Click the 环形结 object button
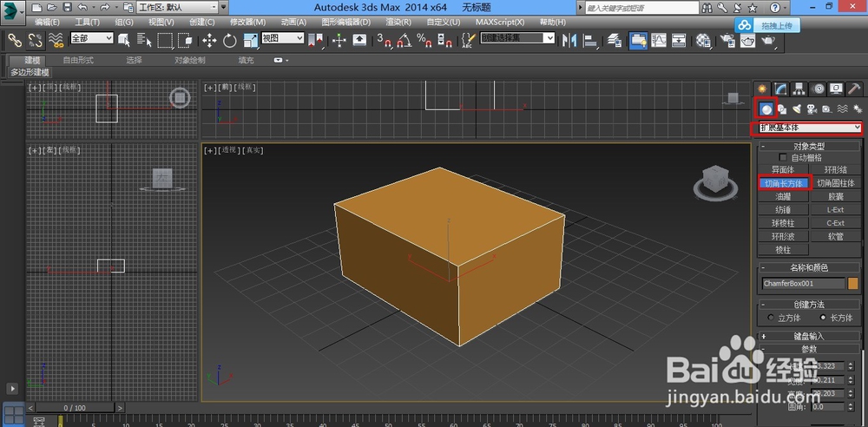 click(x=835, y=170)
